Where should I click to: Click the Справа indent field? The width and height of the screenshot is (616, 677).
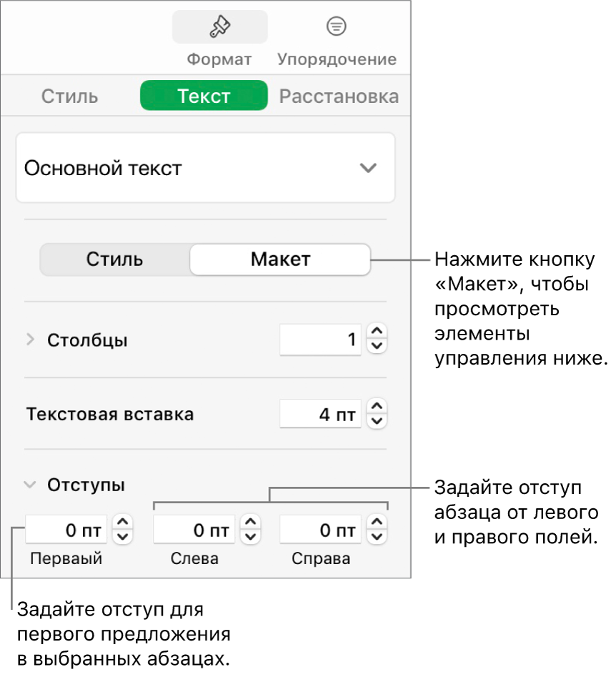321,530
